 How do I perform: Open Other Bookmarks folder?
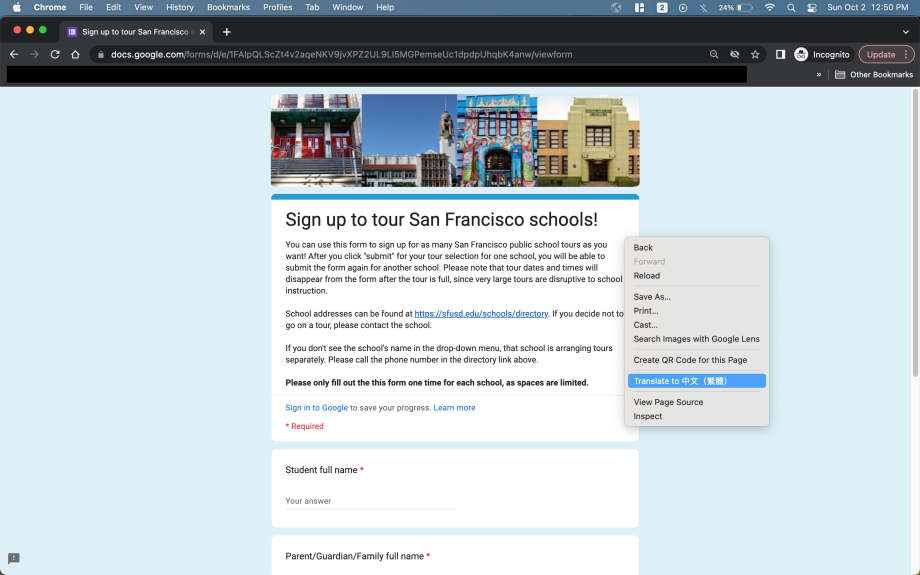point(873,74)
